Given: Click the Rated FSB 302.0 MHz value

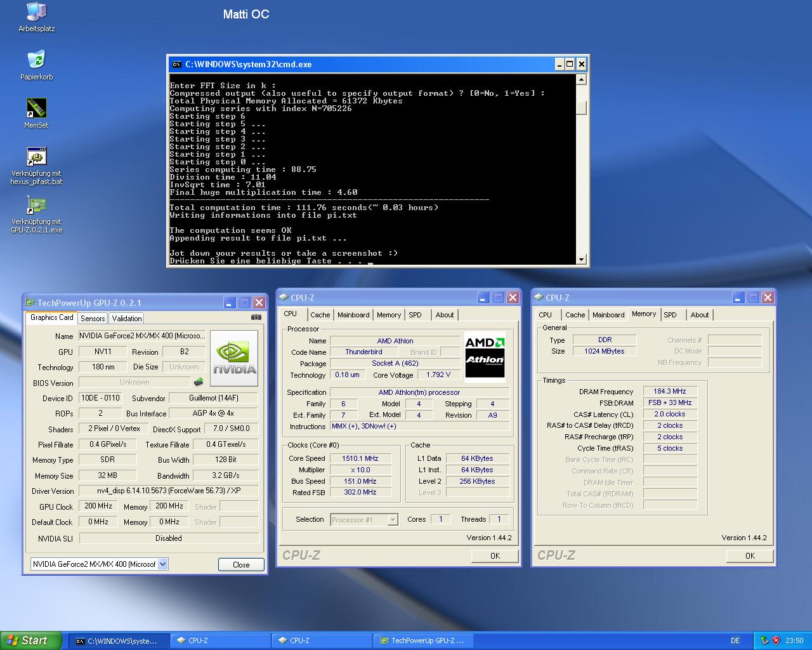Looking at the screenshot, I should coord(360,492).
